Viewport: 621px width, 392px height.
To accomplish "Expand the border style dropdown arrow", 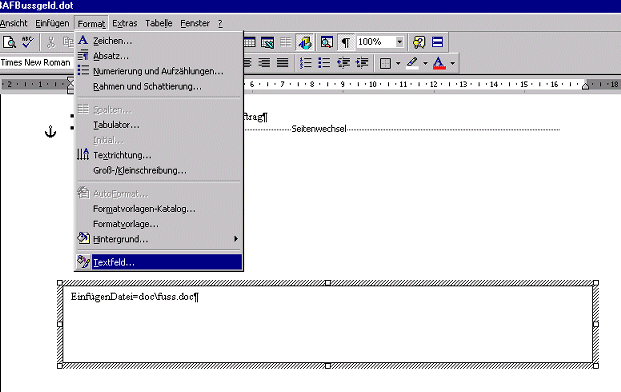I will point(398,63).
